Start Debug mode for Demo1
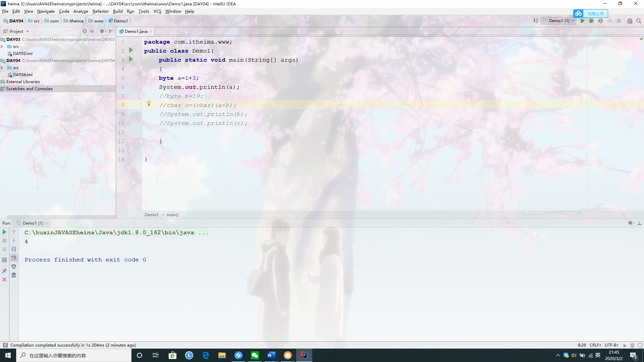This screenshot has width=644, height=362. [591, 21]
